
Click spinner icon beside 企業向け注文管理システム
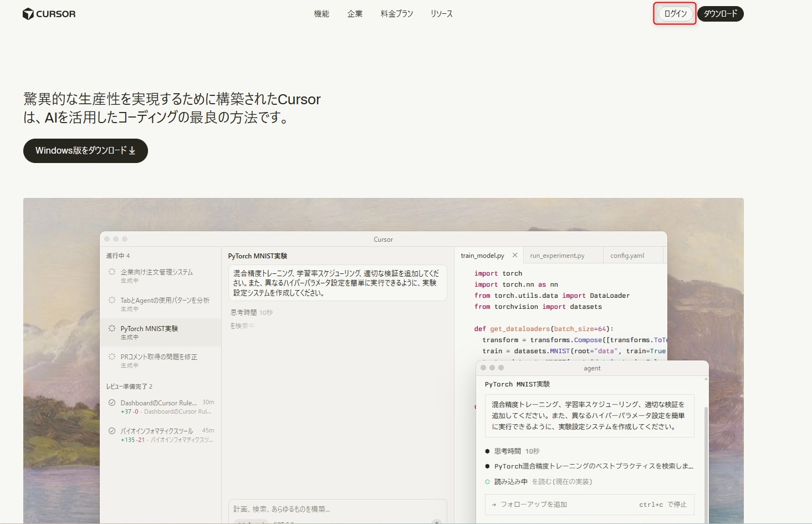112,272
